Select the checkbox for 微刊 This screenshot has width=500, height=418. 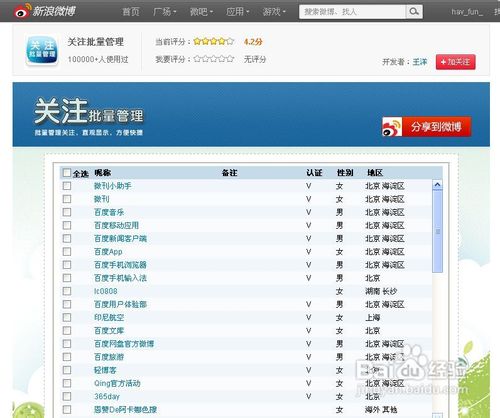click(67, 199)
